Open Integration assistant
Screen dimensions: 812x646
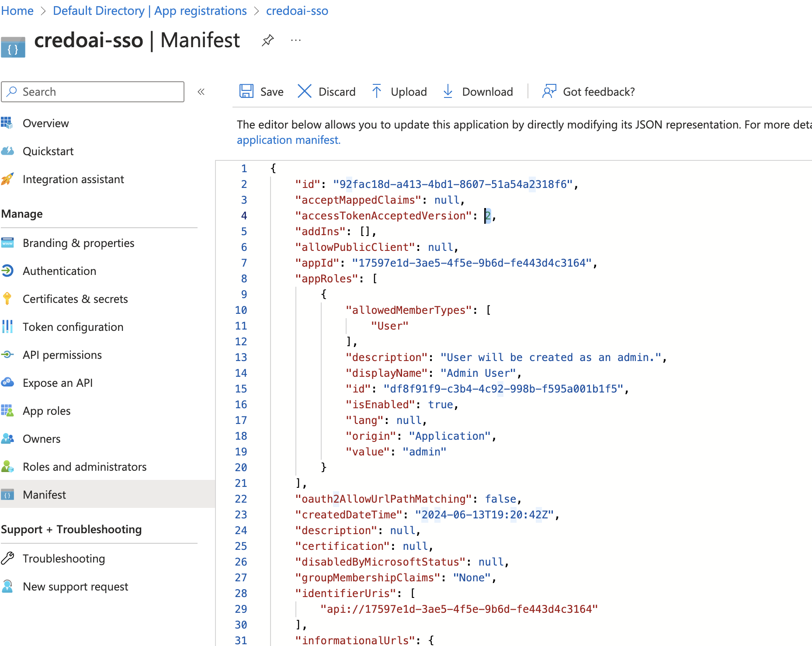pyautogui.click(x=73, y=179)
